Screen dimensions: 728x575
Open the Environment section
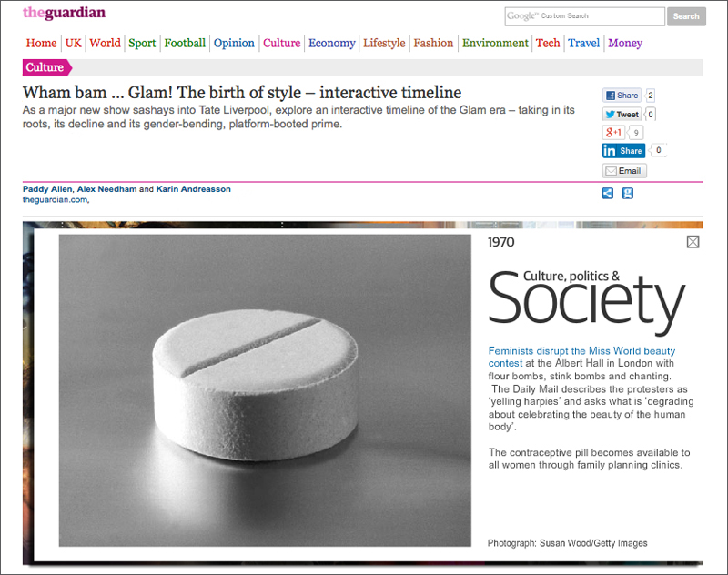[x=495, y=43]
